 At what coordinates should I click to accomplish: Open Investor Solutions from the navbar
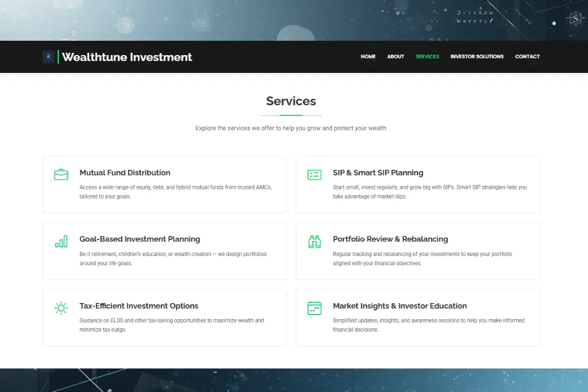coord(477,57)
